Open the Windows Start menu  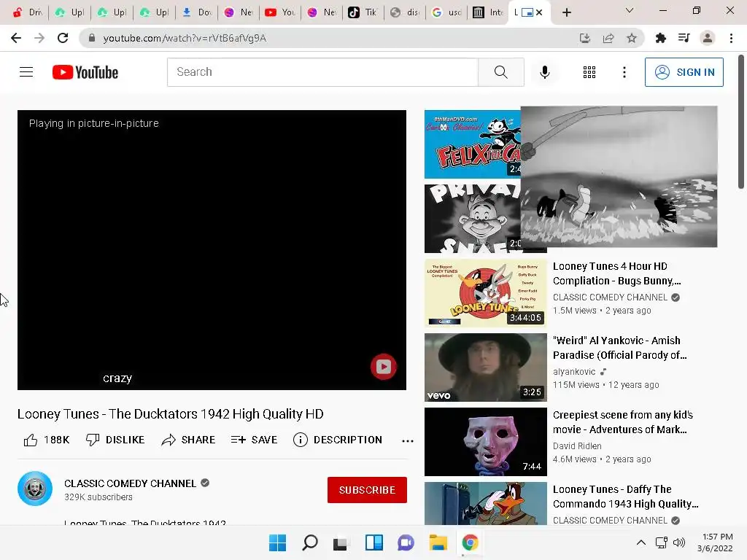277,542
